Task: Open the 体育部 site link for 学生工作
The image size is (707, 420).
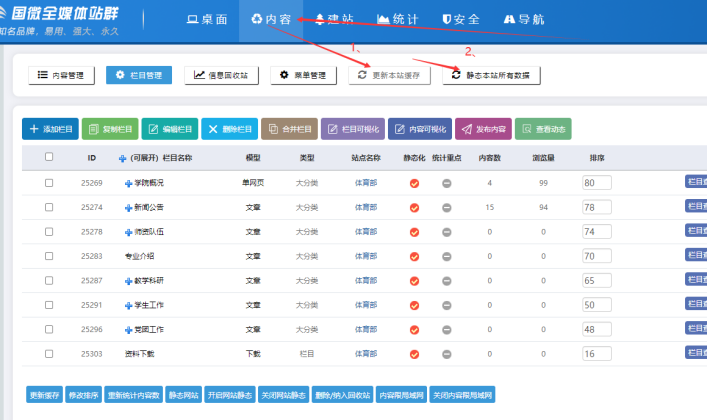Action: [x=366, y=304]
